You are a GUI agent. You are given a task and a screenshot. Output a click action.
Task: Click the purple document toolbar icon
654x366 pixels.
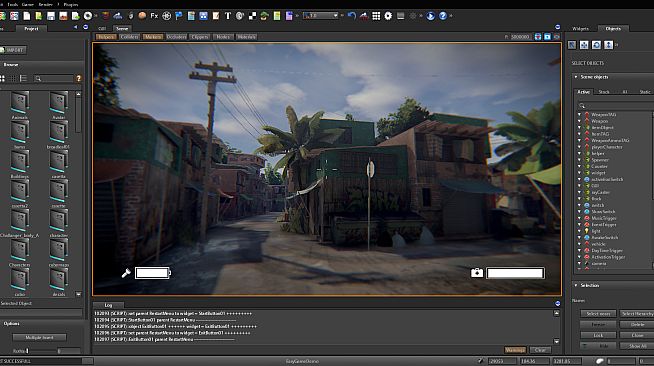coord(289,16)
